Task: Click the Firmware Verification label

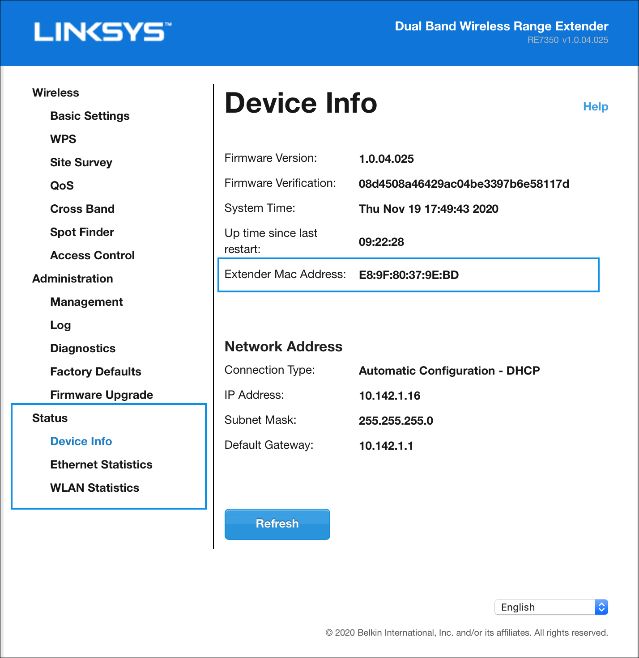Action: [280, 183]
